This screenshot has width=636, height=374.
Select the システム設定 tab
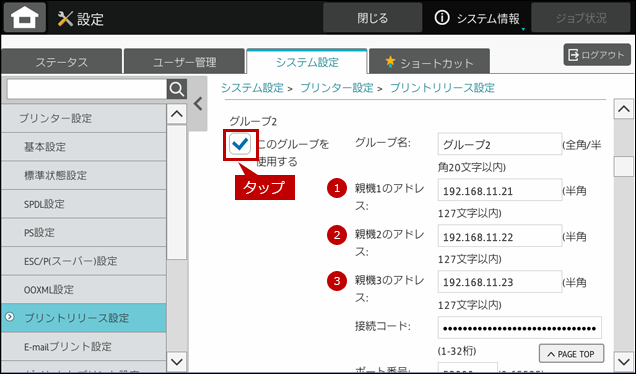[307, 62]
